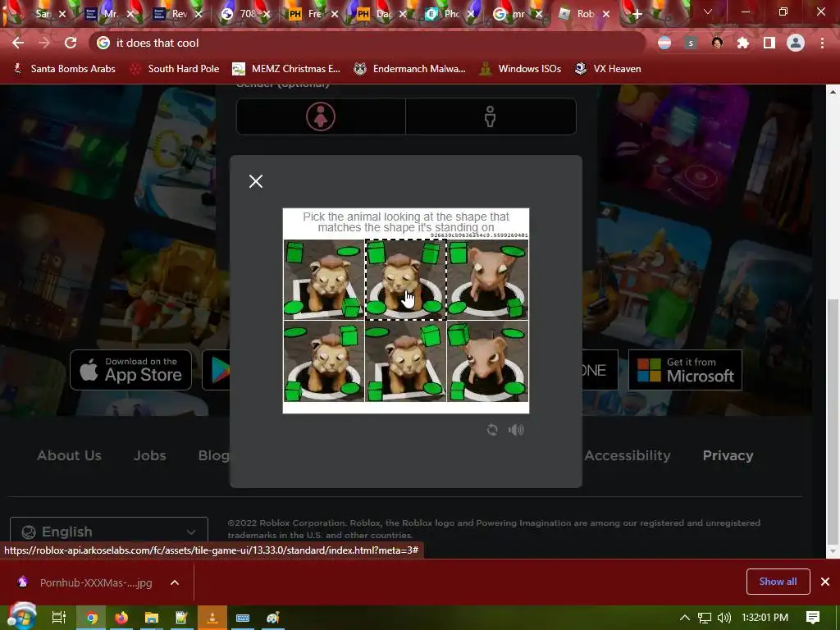
Task: Open the Windows Start button
Action: point(21,617)
